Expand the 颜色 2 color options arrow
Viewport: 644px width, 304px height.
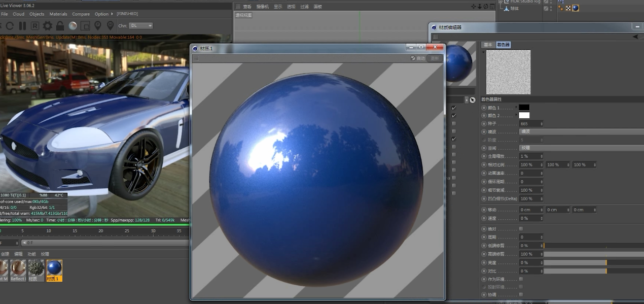tap(516, 115)
